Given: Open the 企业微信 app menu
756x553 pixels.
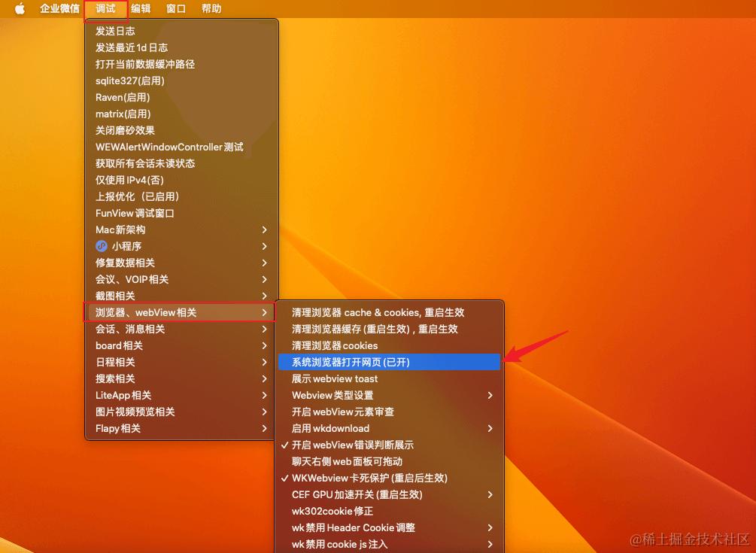Looking at the screenshot, I should [59, 9].
